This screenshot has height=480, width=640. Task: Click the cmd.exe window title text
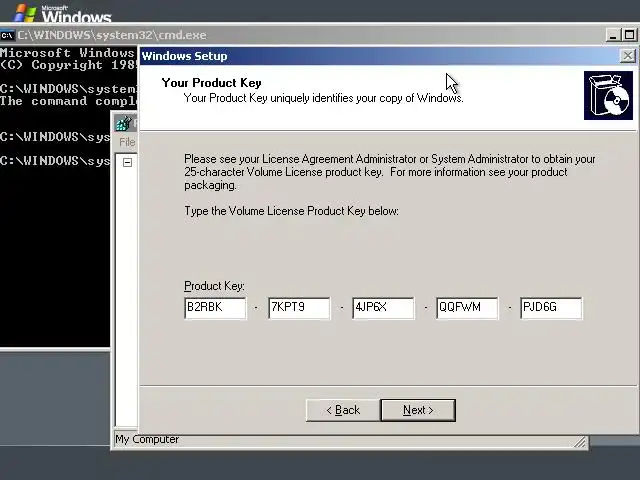(112, 35)
